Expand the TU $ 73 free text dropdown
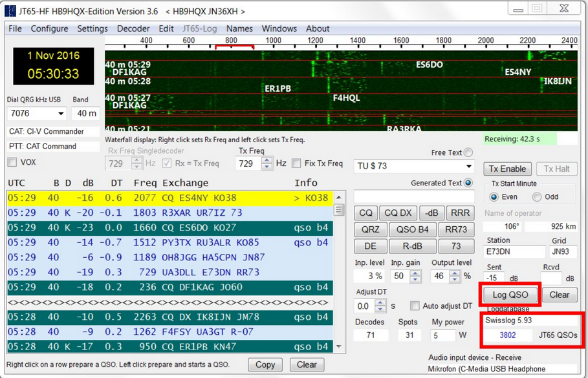The width and height of the screenshot is (588, 378). 469,166
